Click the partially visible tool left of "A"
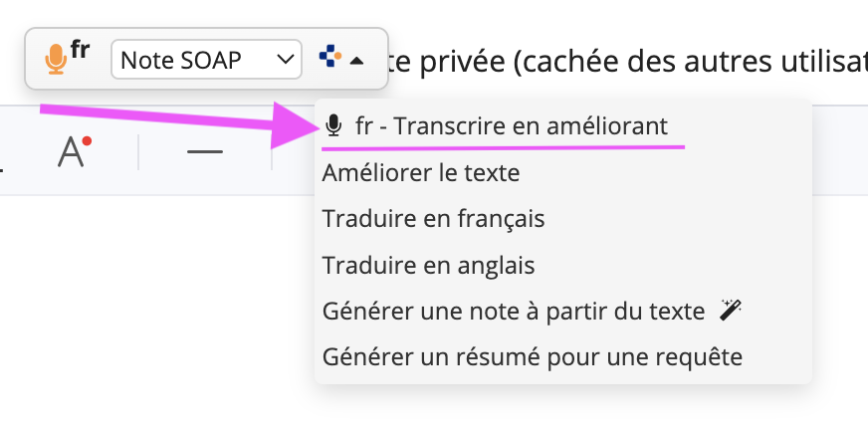868x434 pixels. pos(3,152)
